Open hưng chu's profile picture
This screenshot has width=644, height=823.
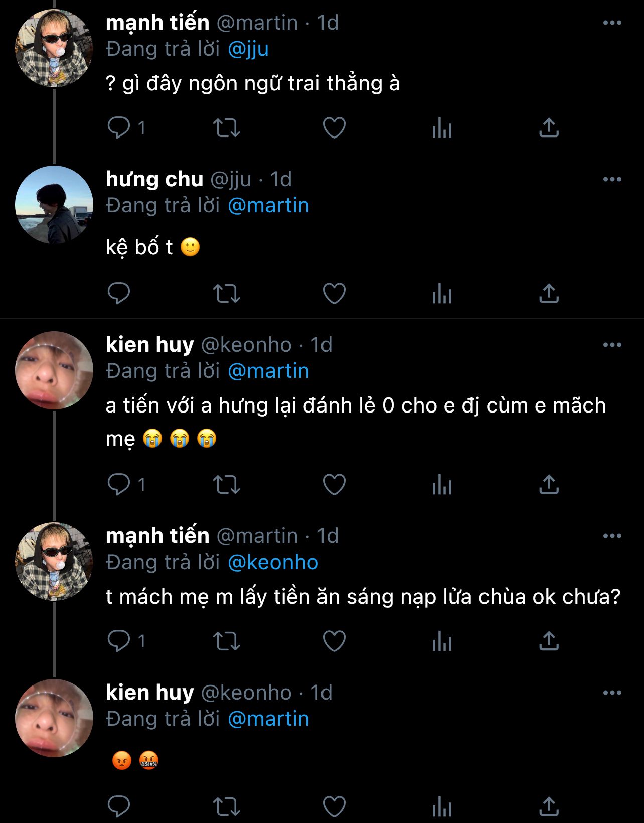(54, 205)
